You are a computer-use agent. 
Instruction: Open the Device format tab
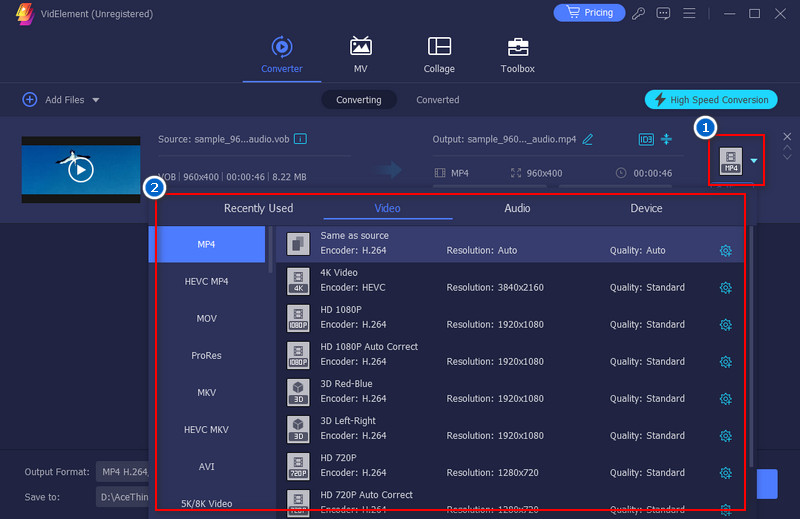click(646, 208)
